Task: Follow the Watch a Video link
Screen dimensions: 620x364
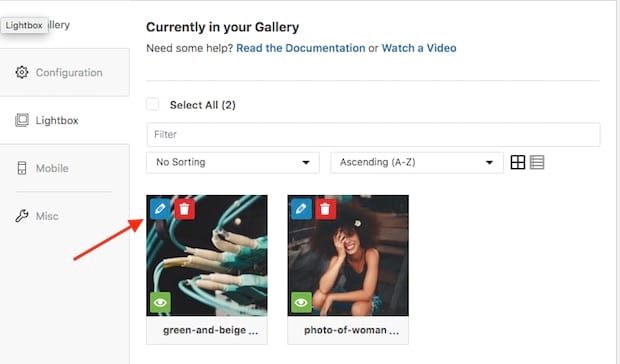Action: pyautogui.click(x=419, y=48)
